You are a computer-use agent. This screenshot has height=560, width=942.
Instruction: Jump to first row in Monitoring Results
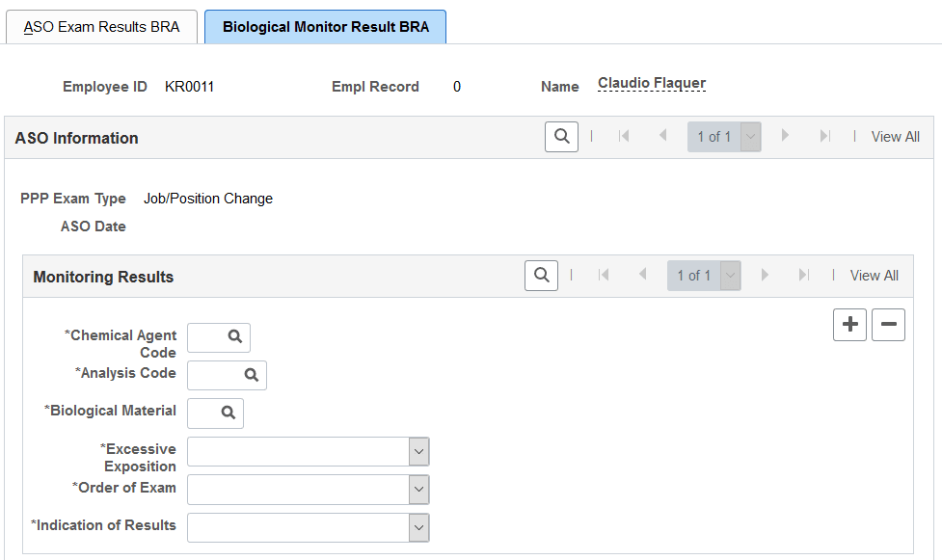(x=604, y=275)
